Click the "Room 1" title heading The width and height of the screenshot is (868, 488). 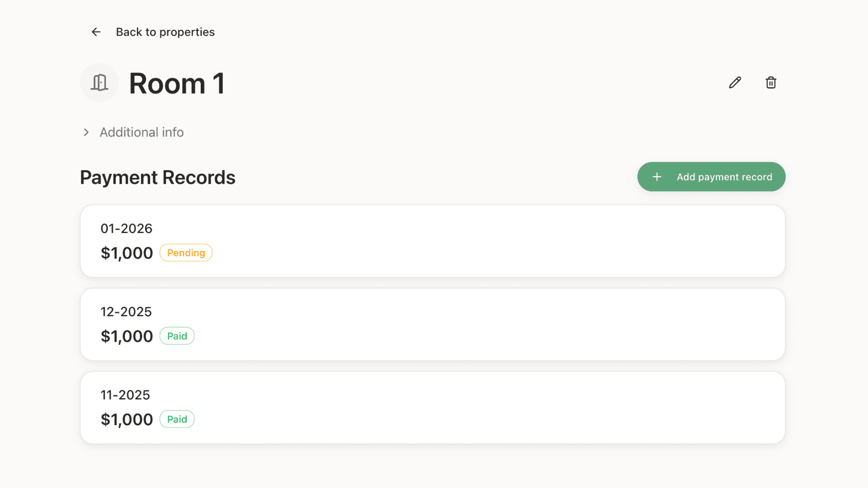177,84
